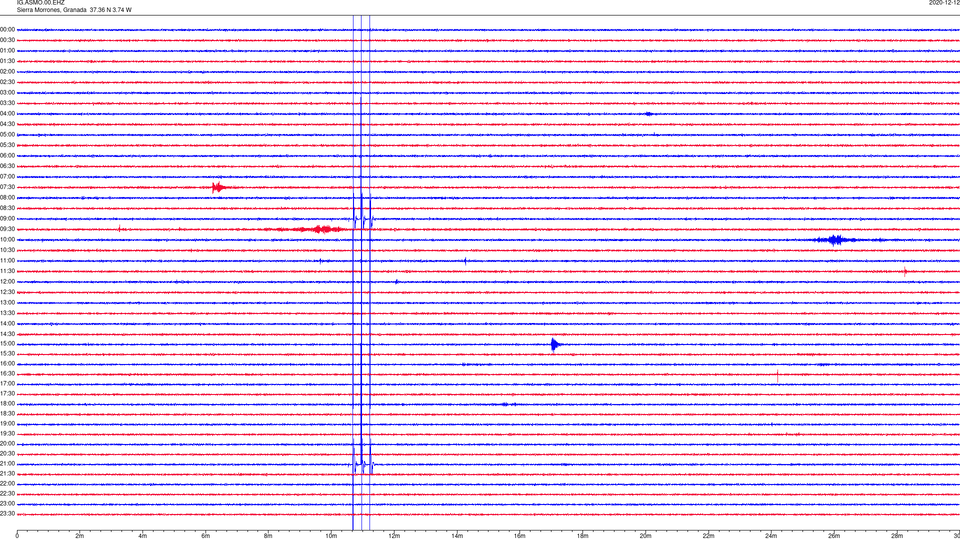Click the 6m tick on the minute axis

[206, 536]
